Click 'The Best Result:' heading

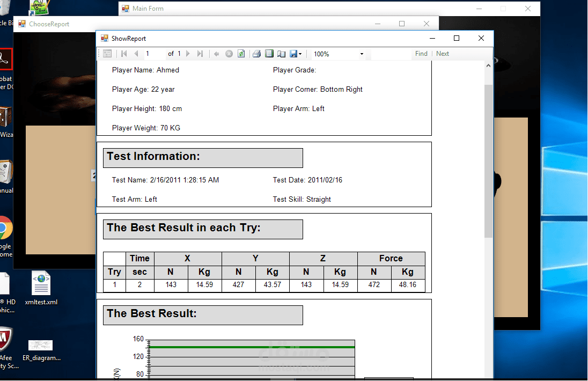[151, 313]
